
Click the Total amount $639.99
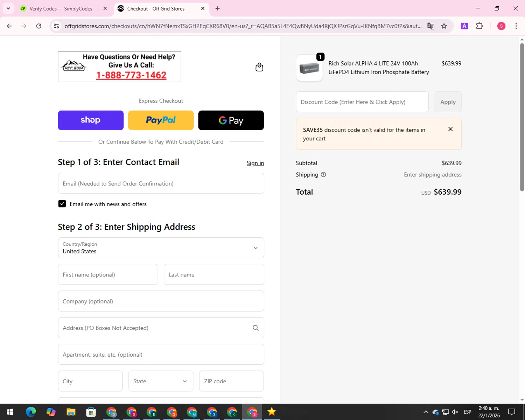[x=447, y=192]
